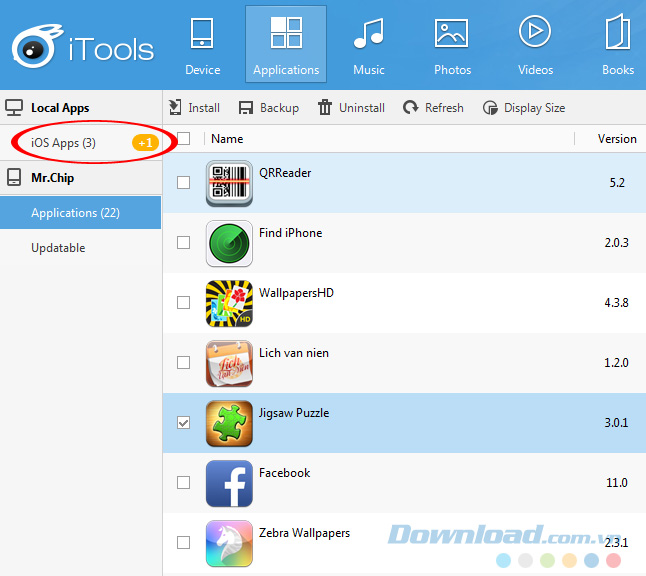
Task: Click the Find iPhone radar icon
Action: pos(229,244)
